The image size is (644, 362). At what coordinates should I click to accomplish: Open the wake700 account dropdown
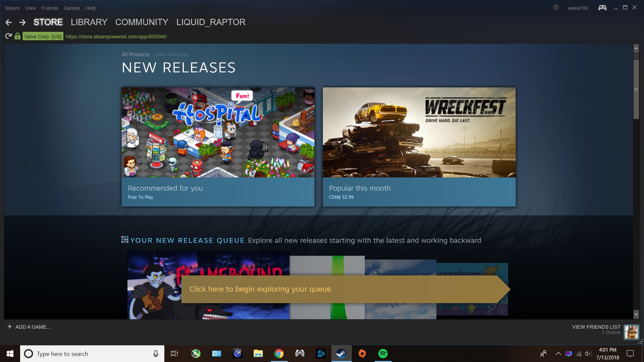578,8
